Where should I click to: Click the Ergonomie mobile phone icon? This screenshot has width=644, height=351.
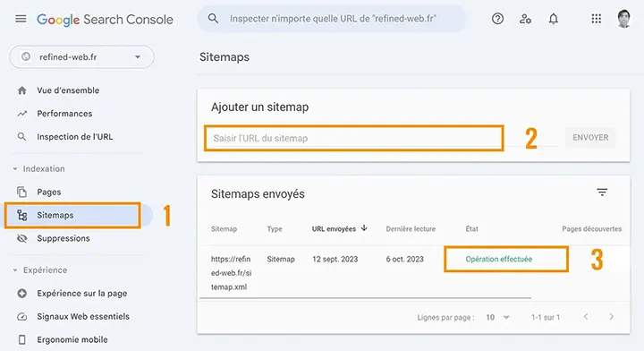(22, 339)
